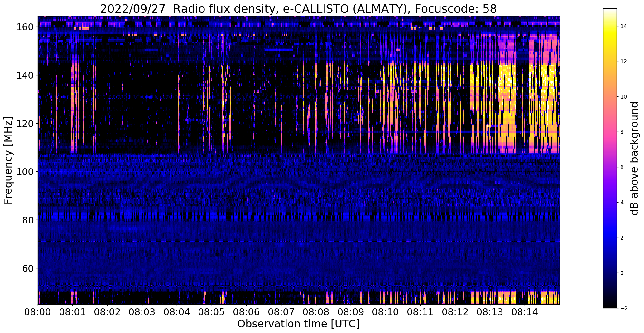
Task: Click the 08:12 time tick label
Action: (455, 312)
